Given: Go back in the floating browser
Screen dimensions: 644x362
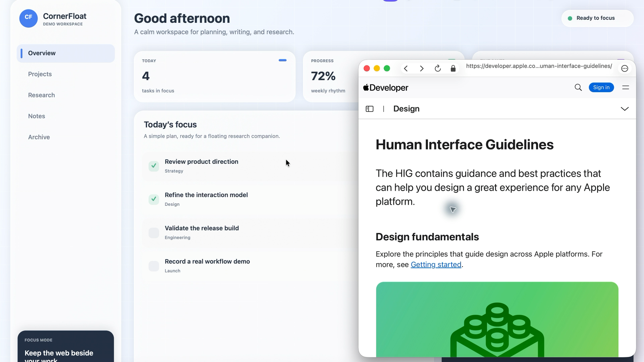Looking at the screenshot, I should coord(406,69).
